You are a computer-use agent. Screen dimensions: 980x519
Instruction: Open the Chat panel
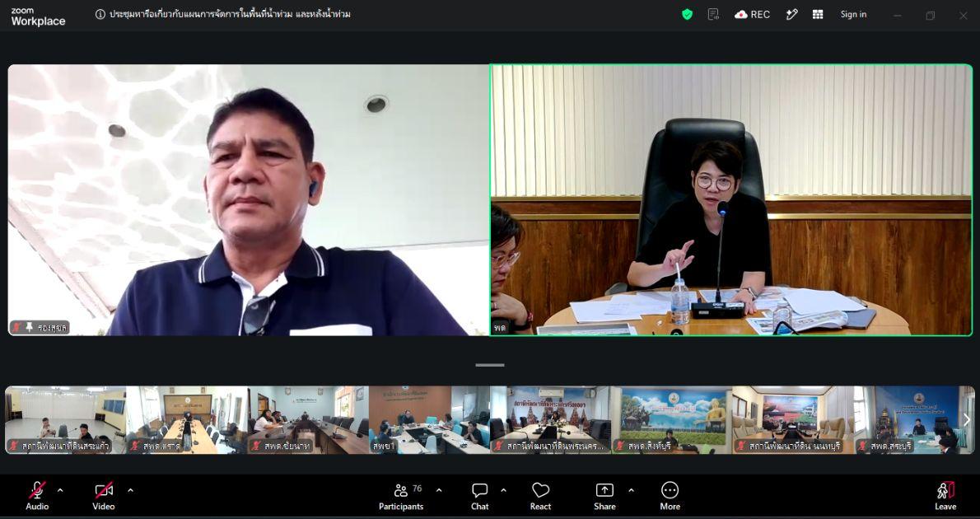coord(480,497)
